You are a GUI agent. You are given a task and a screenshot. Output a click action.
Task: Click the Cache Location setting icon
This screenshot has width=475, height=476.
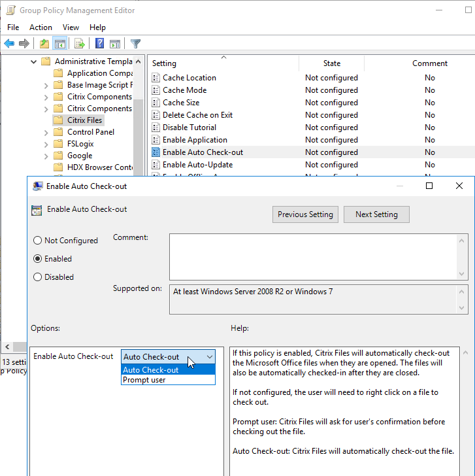coord(156,78)
